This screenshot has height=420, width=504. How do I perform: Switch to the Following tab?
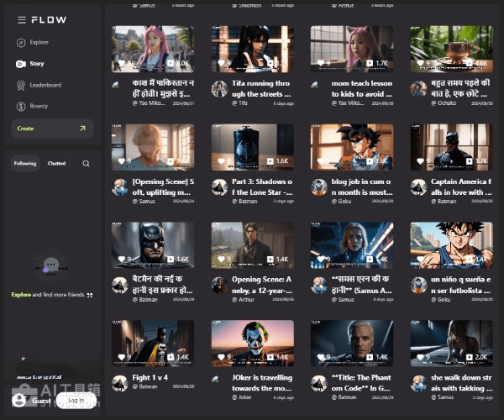coord(25,164)
